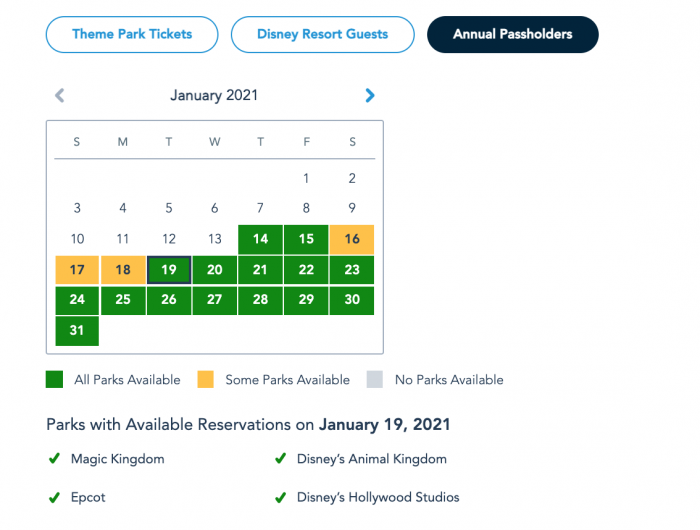
Task: Click the January 2021 month heading
Action: click(x=214, y=96)
